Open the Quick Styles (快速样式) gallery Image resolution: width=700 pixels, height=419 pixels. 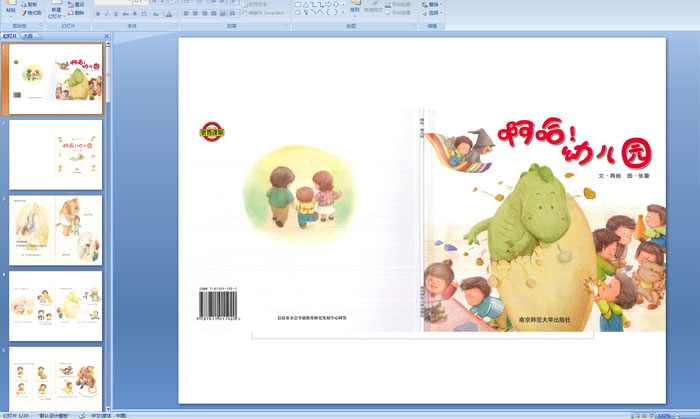[x=373, y=9]
